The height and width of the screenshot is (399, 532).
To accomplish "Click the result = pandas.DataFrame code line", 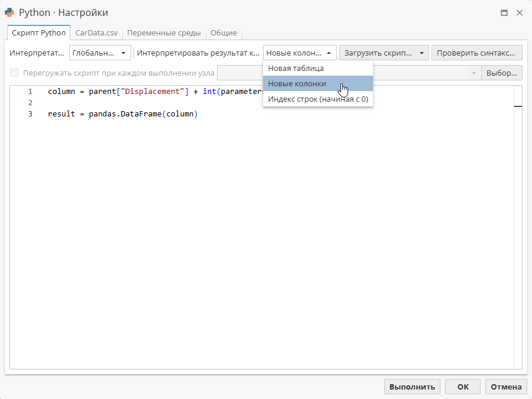I will (x=122, y=113).
